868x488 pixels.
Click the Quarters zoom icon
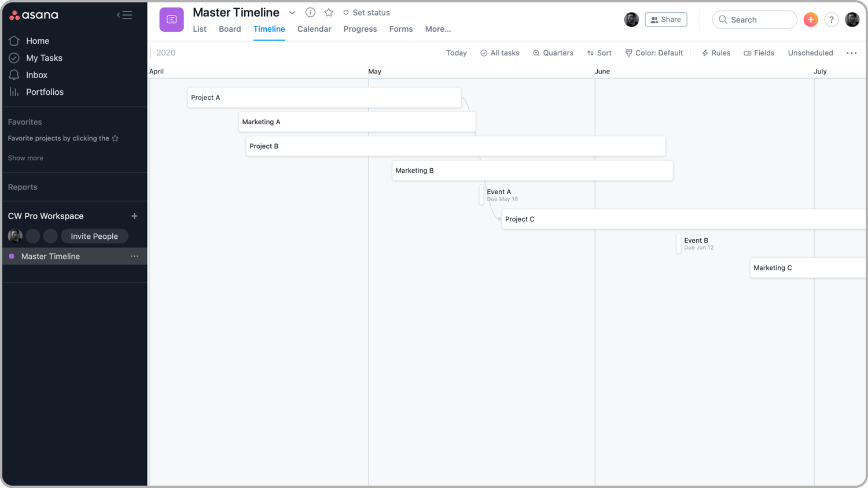point(553,53)
